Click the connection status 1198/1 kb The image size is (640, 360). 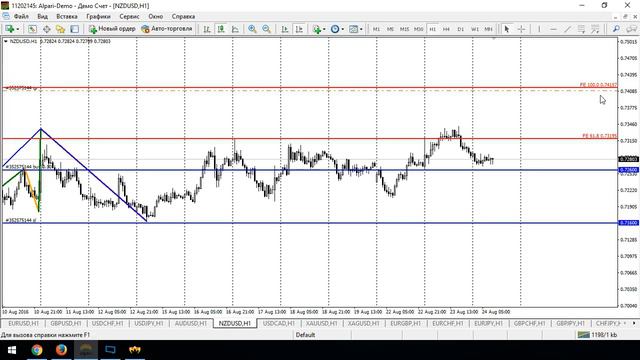[x=597, y=335]
